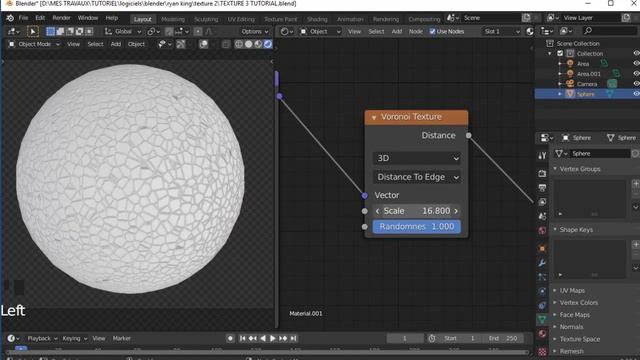Viewport: 640px width, 360px height.
Task: Click the Playback button in timeline
Action: (42, 338)
